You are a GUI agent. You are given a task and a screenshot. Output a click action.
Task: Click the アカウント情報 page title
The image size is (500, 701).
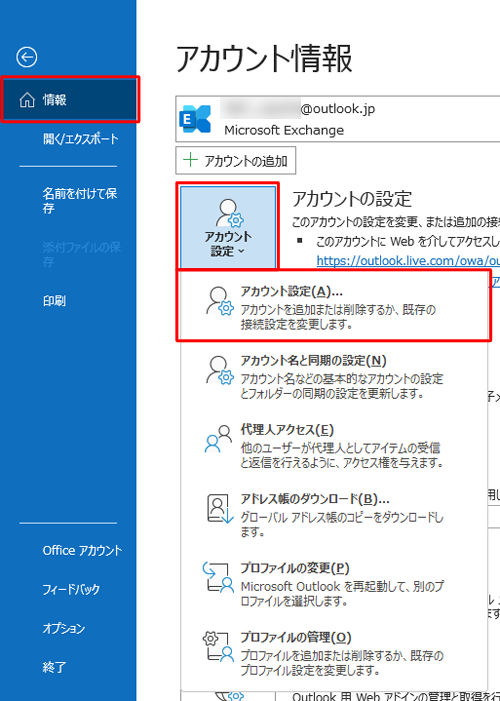pyautogui.click(x=264, y=59)
